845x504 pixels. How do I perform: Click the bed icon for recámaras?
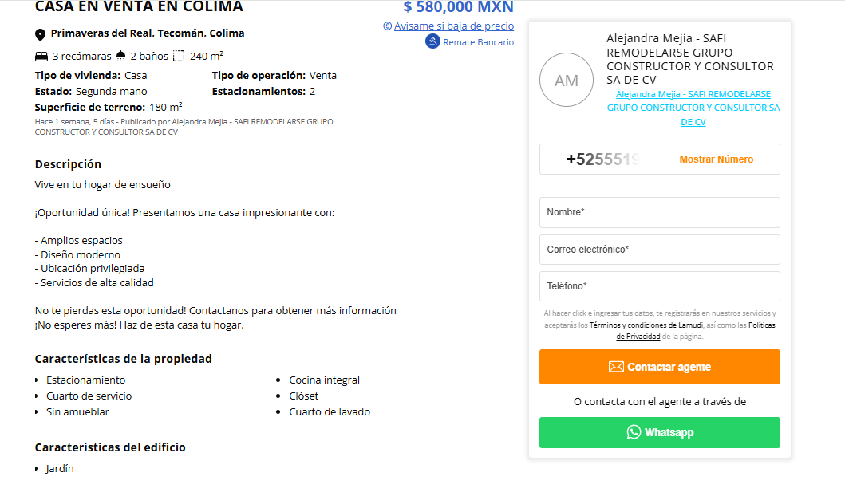pos(41,56)
